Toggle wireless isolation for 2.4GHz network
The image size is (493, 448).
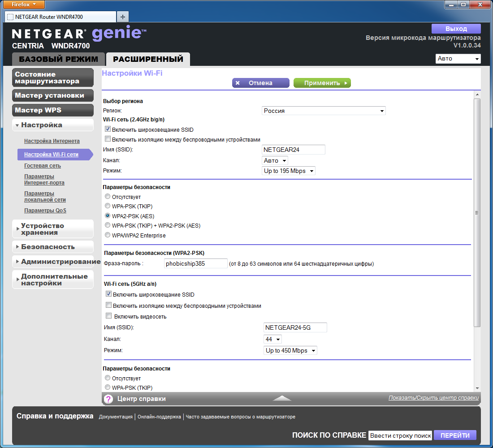[108, 138]
